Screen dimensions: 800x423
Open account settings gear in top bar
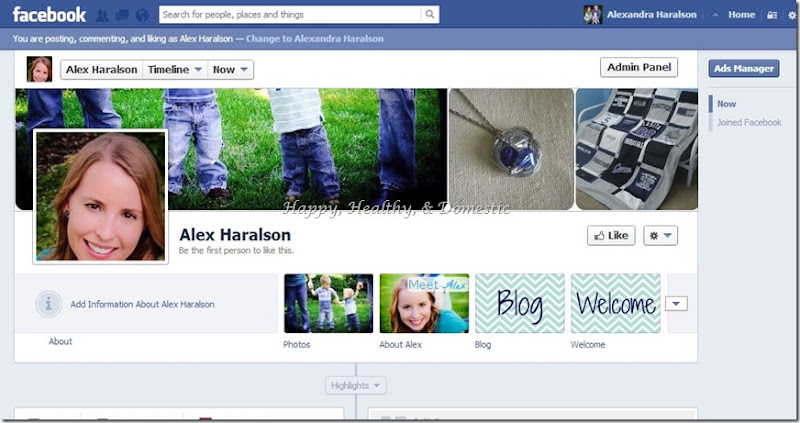tap(792, 15)
